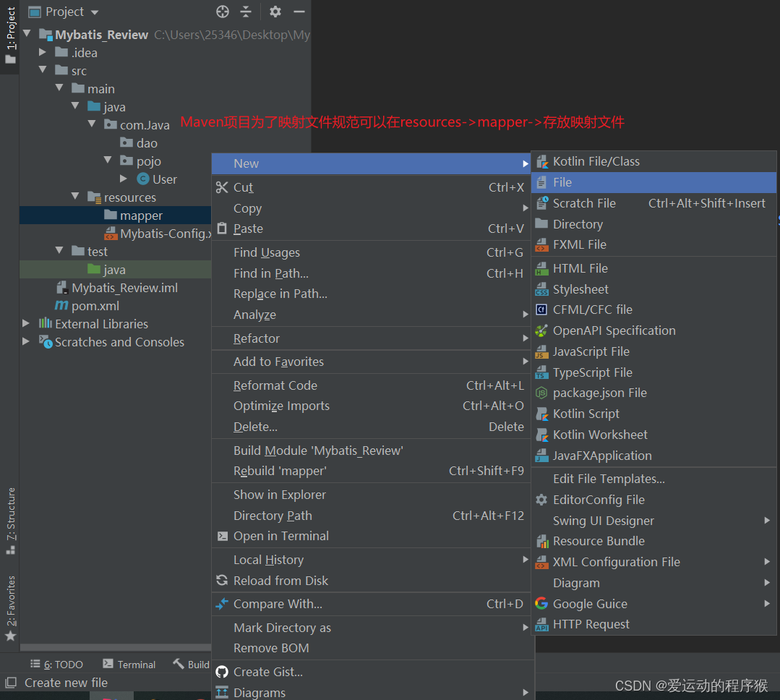Select Mybatis_Review.iml file
This screenshot has width=780, height=700.
pos(124,288)
